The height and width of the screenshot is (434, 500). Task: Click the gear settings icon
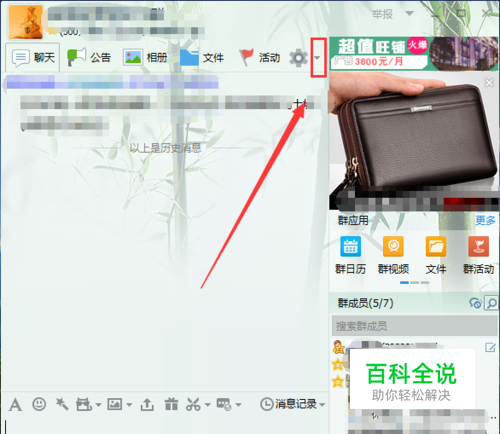pos(298,58)
